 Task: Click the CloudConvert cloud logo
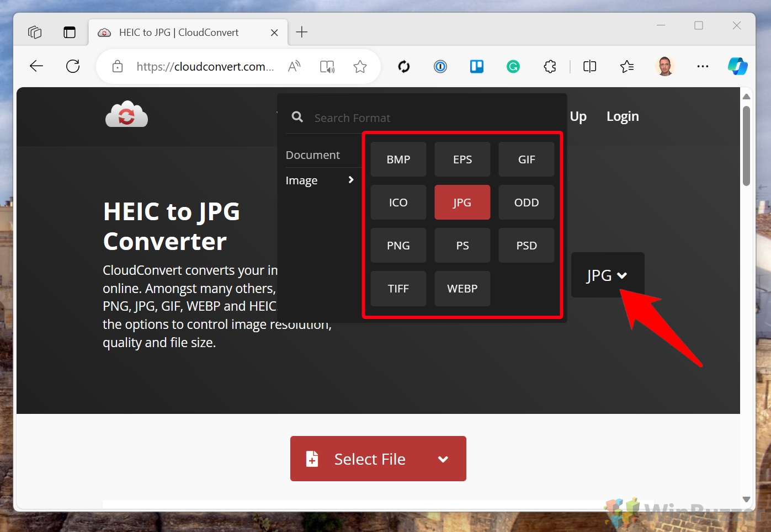tap(126, 114)
